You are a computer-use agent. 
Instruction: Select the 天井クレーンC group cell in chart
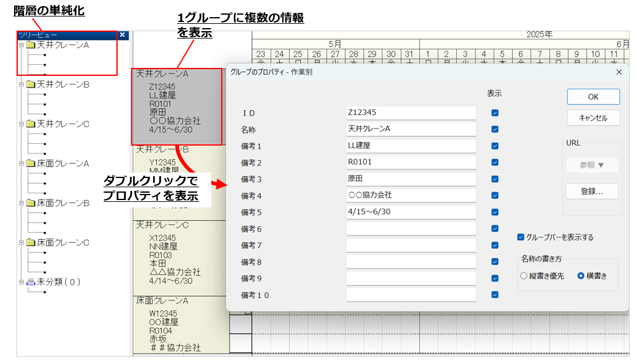177,255
